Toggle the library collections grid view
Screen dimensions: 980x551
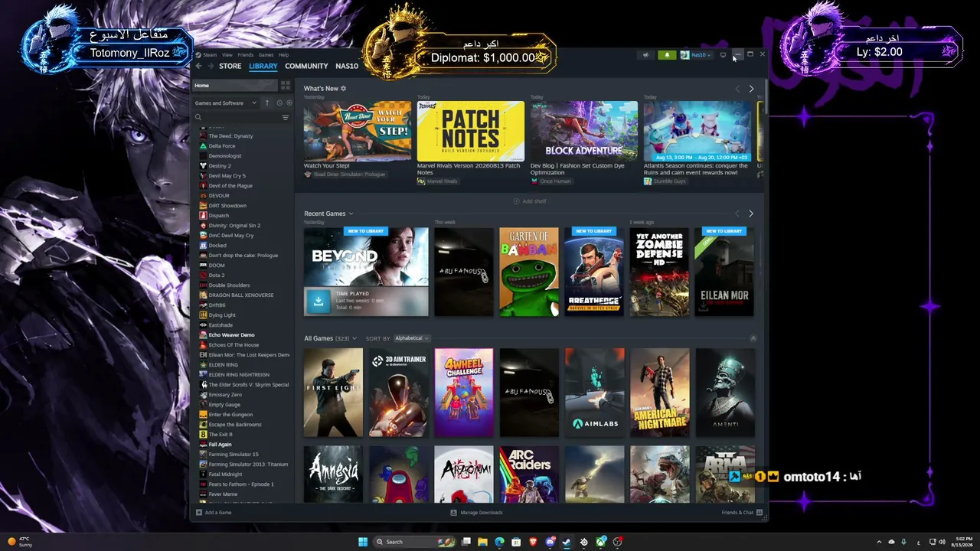click(286, 86)
